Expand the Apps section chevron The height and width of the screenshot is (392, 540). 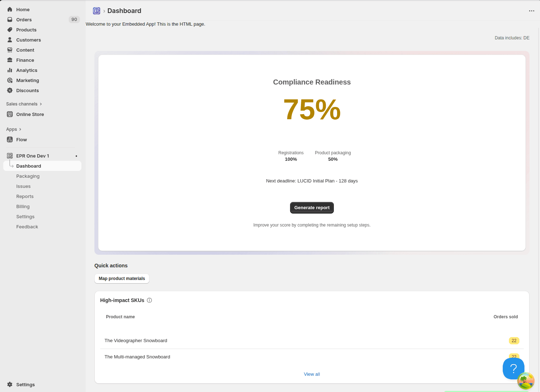[21, 129]
